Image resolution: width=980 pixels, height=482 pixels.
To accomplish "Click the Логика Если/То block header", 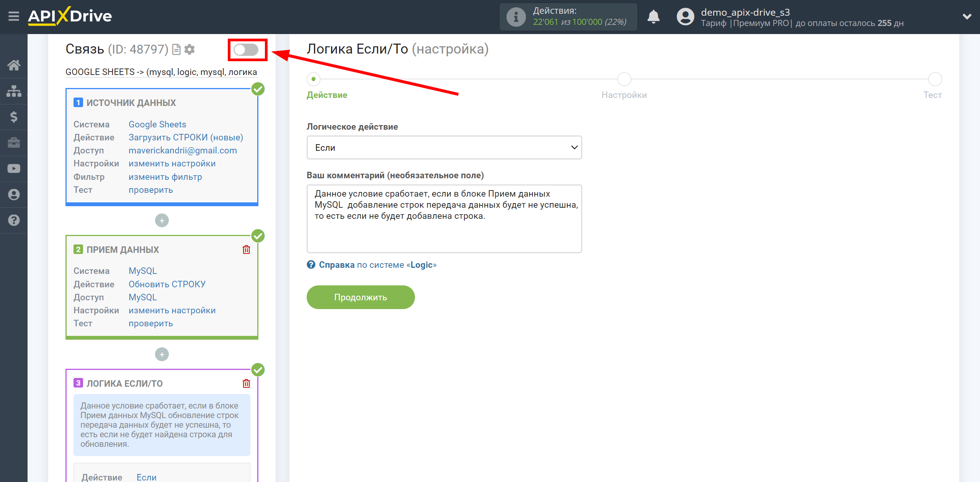I will [x=124, y=383].
